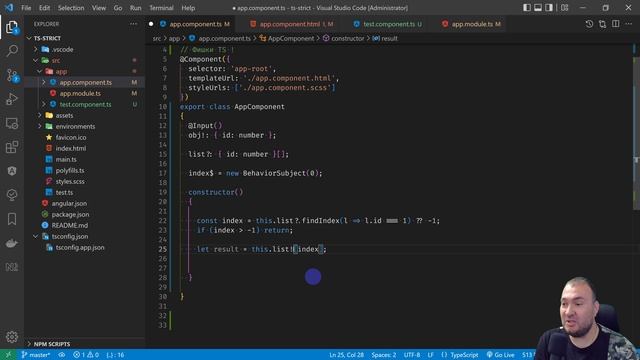Open the Docker view in activity bar
Viewport: 640px width, 360px height.
tap(12, 243)
